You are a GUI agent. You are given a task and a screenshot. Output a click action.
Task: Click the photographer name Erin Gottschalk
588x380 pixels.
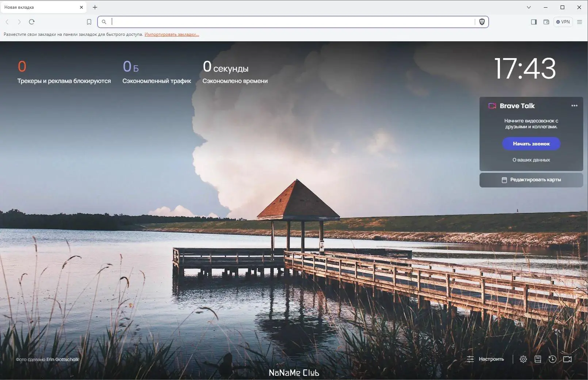click(x=63, y=359)
